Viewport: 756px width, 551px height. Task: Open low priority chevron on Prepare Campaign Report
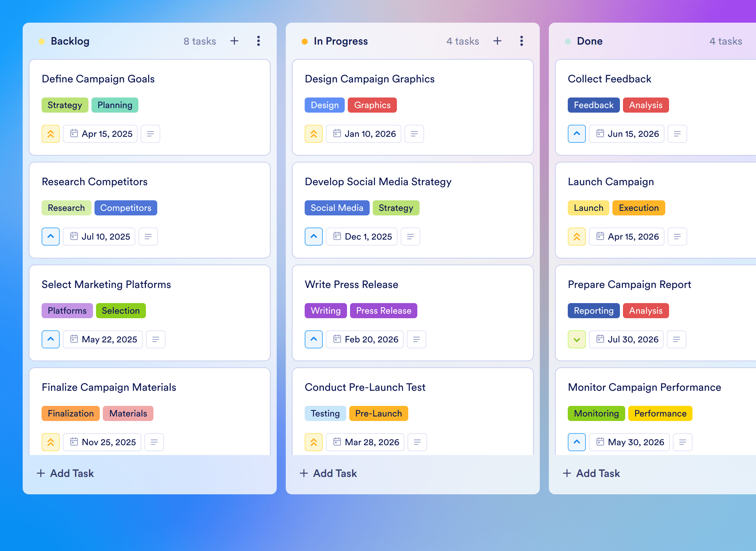click(x=577, y=339)
